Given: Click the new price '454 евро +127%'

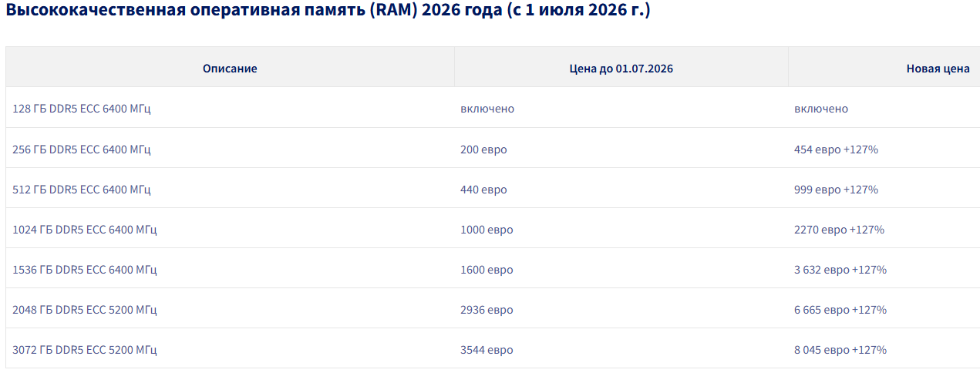Looking at the screenshot, I should (x=836, y=149).
